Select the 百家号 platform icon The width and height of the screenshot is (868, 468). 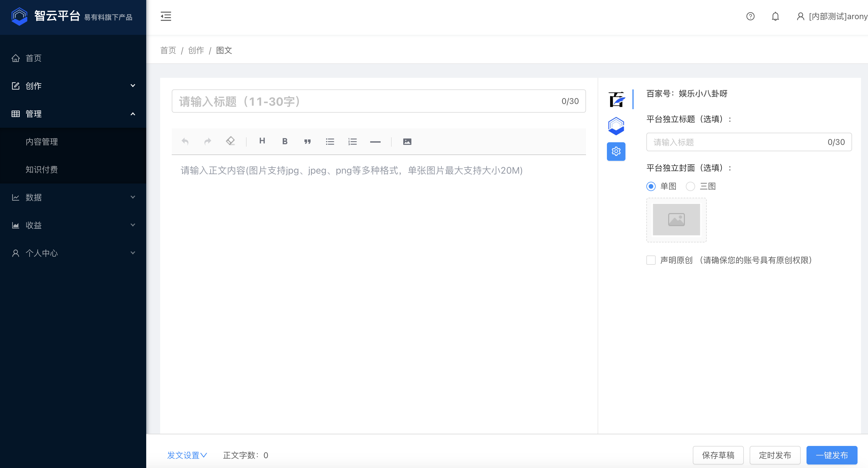pos(616,99)
